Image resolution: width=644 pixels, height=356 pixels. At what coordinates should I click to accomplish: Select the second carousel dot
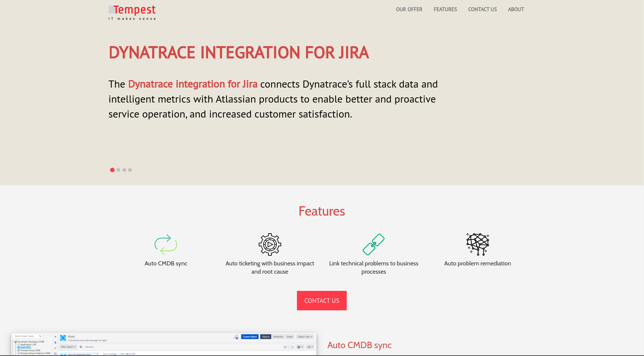118,170
